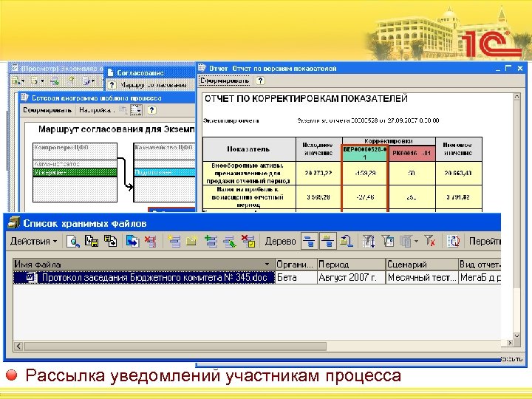Screen dimensions: 532x399
Task: Click the Имя файла column header
Action: pos(144,264)
